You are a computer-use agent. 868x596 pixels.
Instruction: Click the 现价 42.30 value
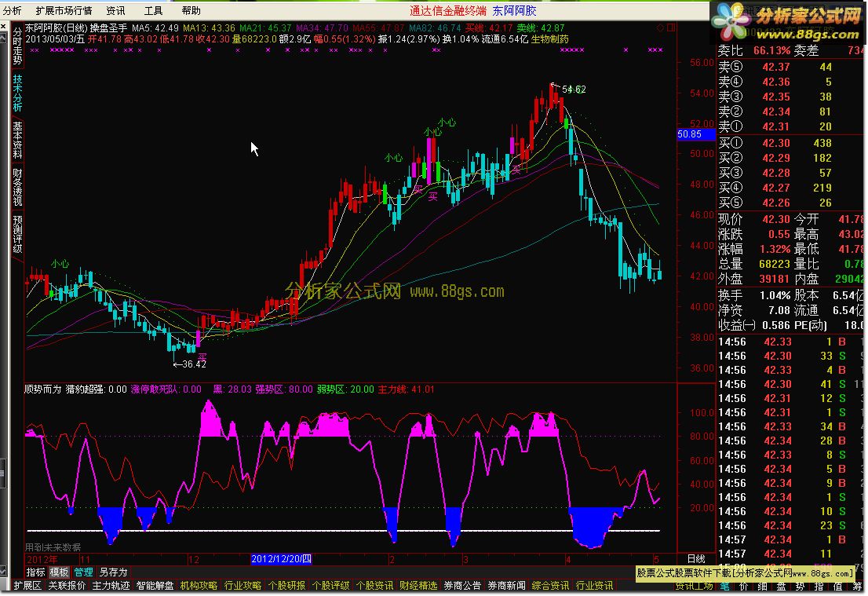776,219
